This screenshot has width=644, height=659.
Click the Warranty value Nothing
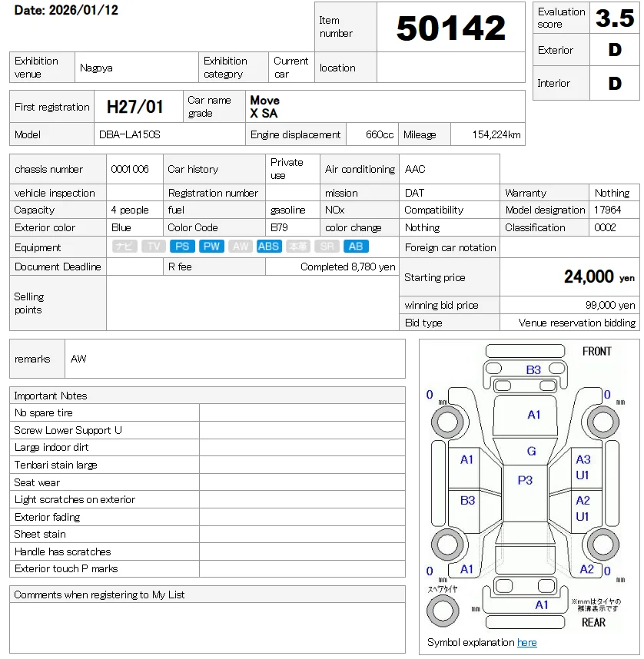coord(612,193)
